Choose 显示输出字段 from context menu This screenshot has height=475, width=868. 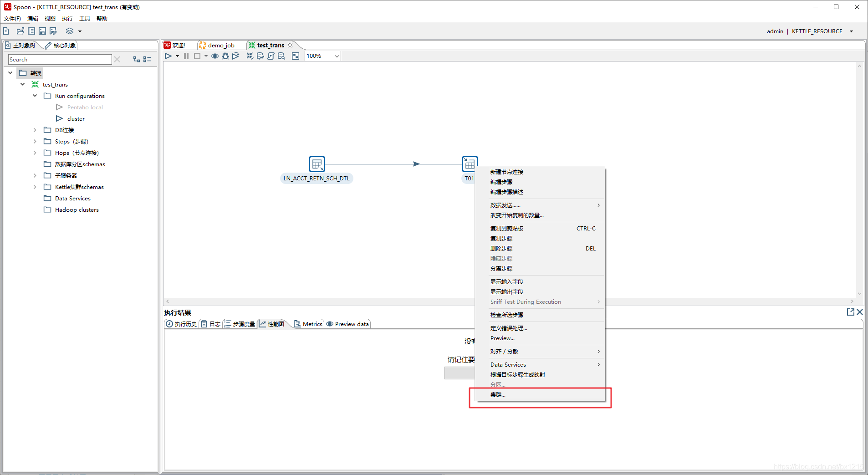[540, 291]
